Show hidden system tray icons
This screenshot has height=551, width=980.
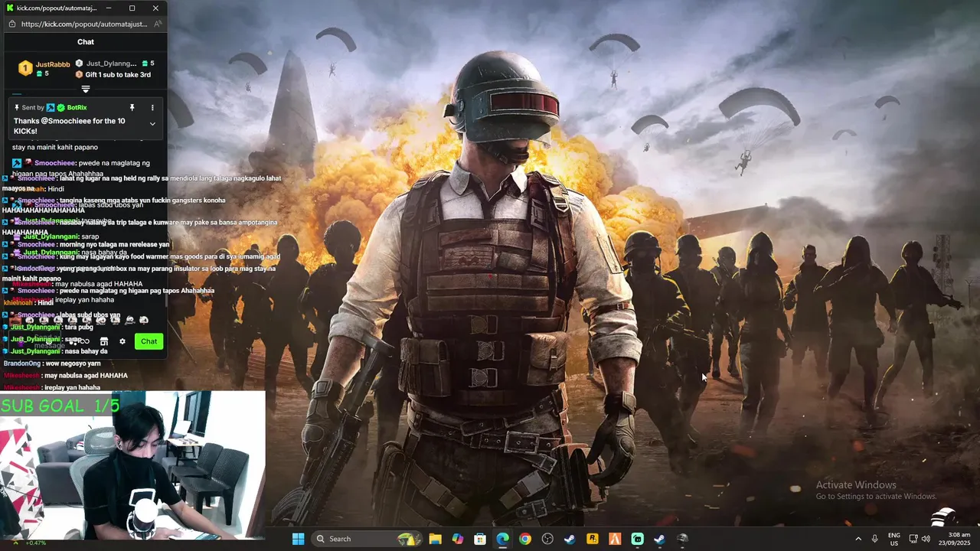[x=857, y=539]
